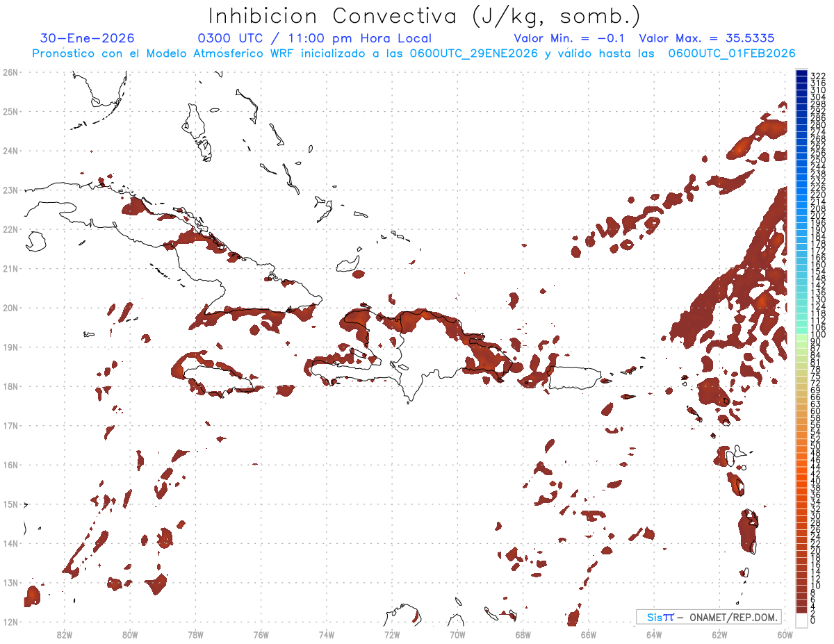
Task: Click the "12N" latitude label
Action: pyautogui.click(x=10, y=622)
